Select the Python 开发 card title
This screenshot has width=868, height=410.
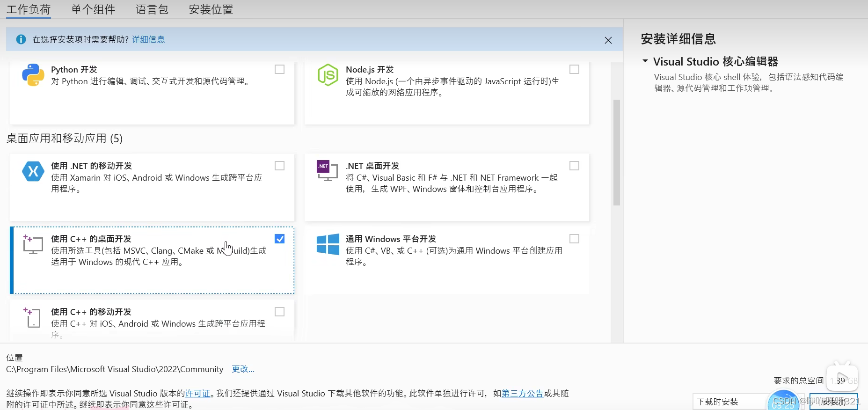[74, 69]
